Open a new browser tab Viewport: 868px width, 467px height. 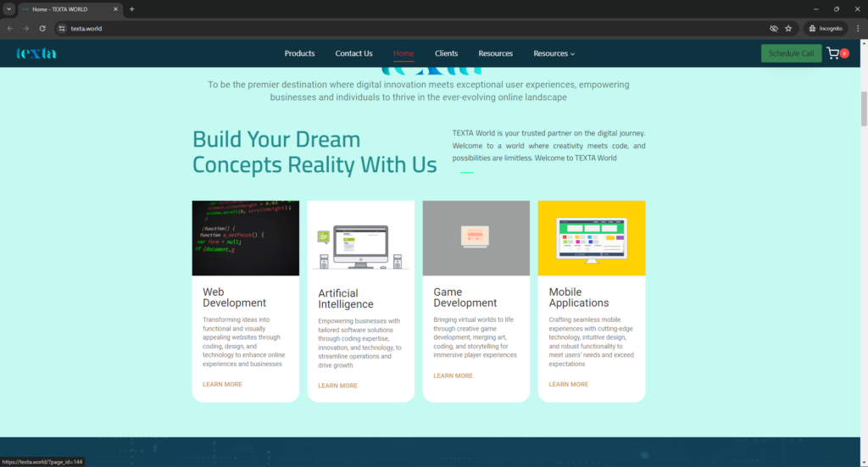pyautogui.click(x=131, y=8)
